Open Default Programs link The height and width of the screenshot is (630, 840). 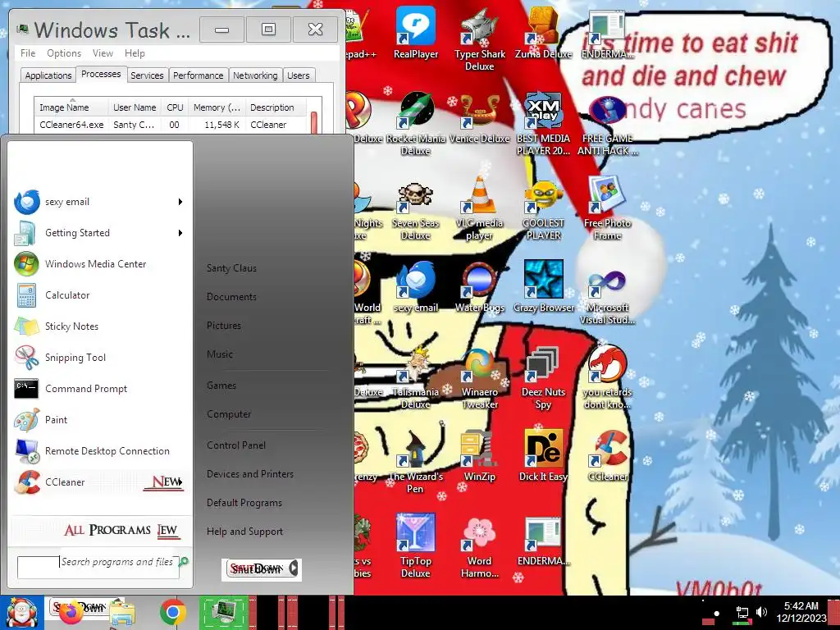244,503
